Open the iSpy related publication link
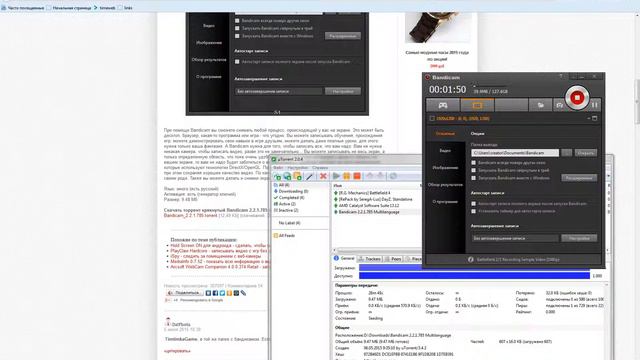The width and height of the screenshot is (640, 360). click(x=216, y=256)
